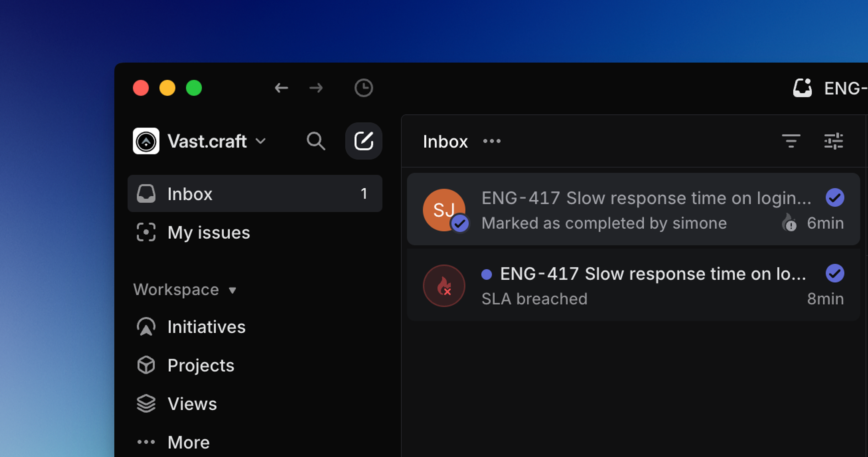
Task: Collapse the Workspace section
Action: (x=185, y=290)
